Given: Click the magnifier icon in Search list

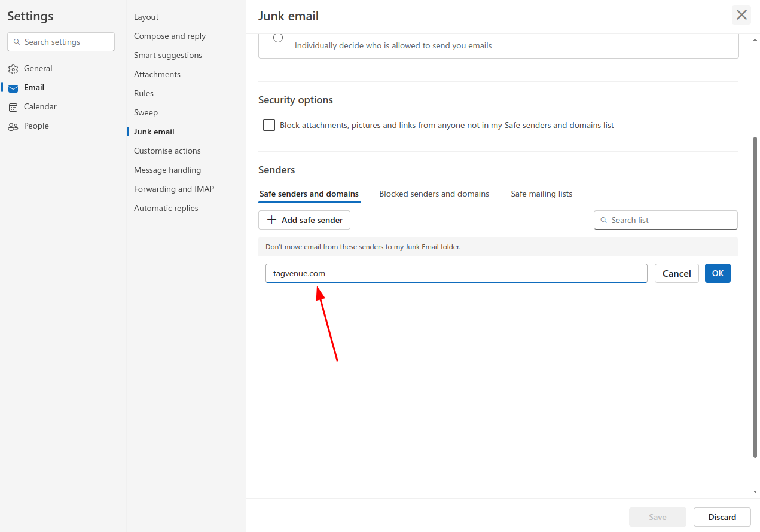Looking at the screenshot, I should (603, 221).
